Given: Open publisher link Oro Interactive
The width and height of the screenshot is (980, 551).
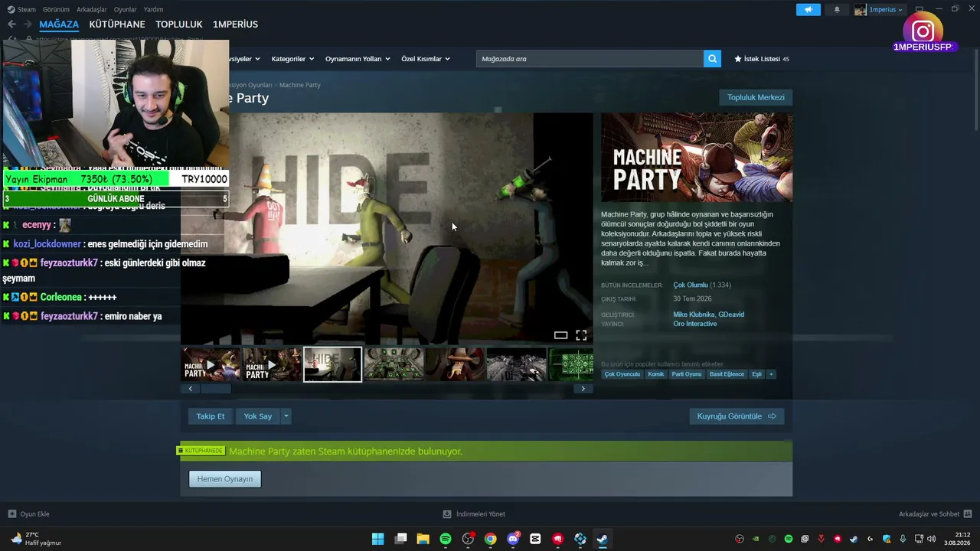Looking at the screenshot, I should 695,324.
